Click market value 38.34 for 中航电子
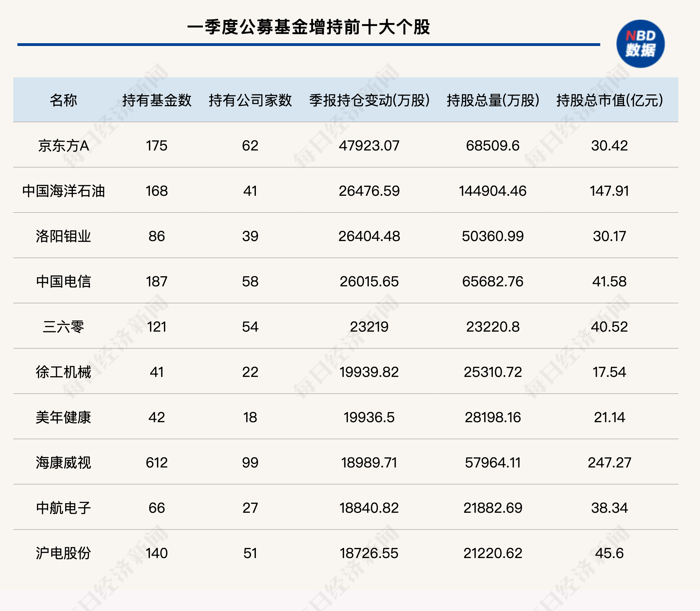The image size is (700, 611). tap(609, 508)
